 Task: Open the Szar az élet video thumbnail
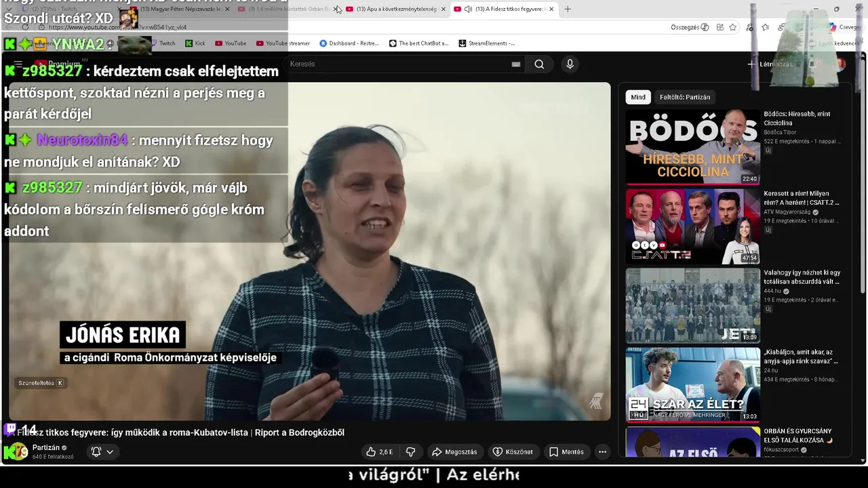692,385
